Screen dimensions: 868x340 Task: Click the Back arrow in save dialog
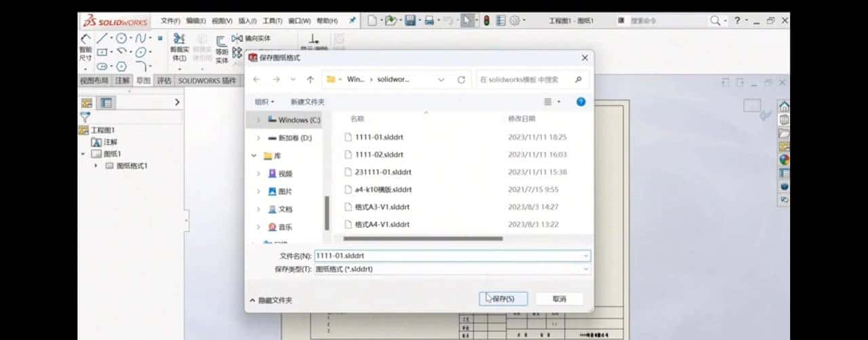tap(256, 79)
